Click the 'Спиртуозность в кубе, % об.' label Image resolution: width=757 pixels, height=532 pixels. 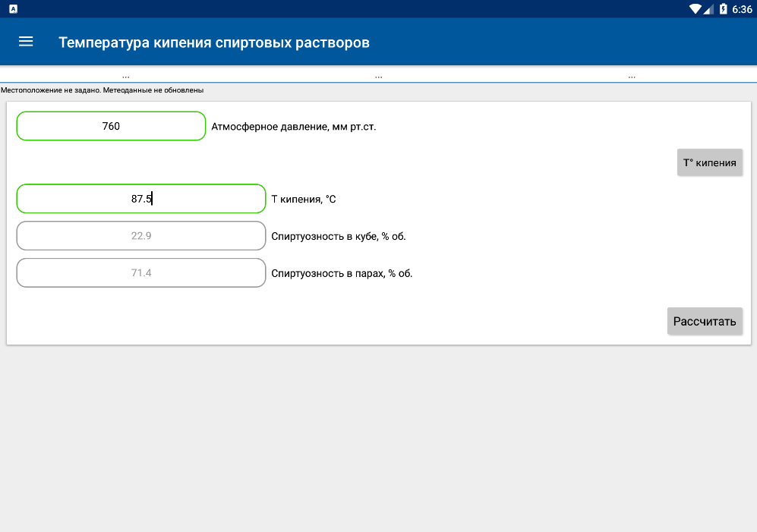click(x=339, y=236)
